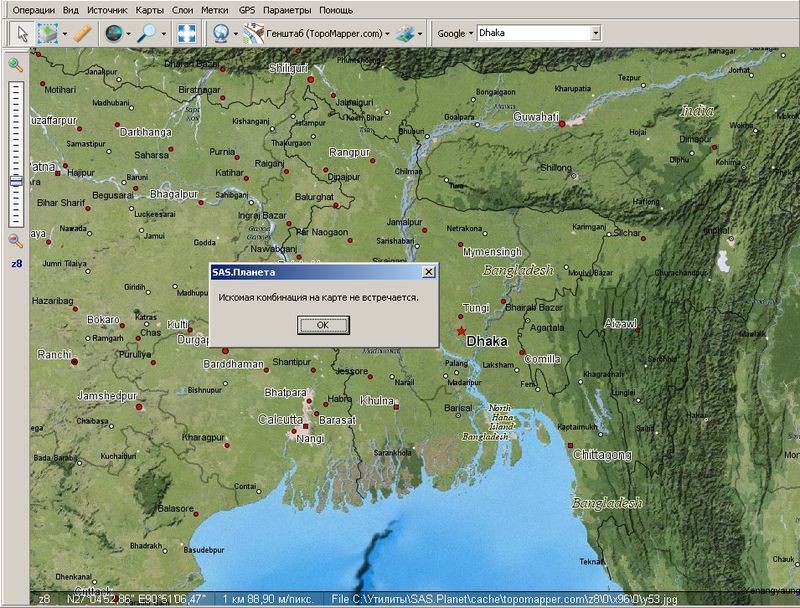Open the Операции menu
Viewport: 800px width, 608px height.
tap(33, 9)
